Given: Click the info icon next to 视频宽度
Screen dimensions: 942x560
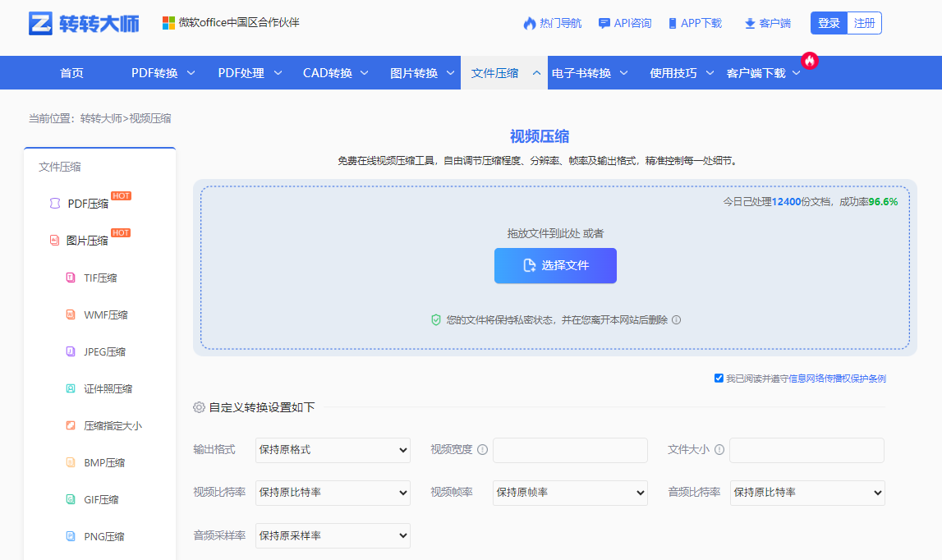Looking at the screenshot, I should tap(482, 449).
